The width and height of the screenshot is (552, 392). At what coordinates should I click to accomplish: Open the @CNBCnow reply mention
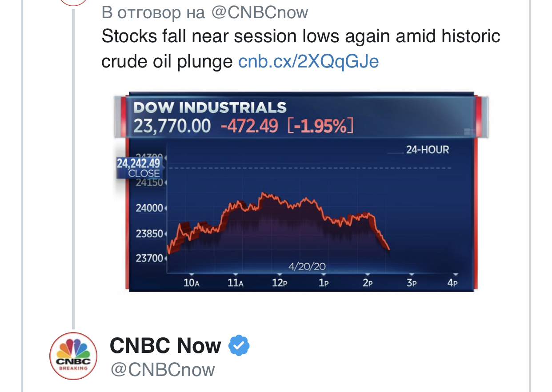tap(260, 12)
